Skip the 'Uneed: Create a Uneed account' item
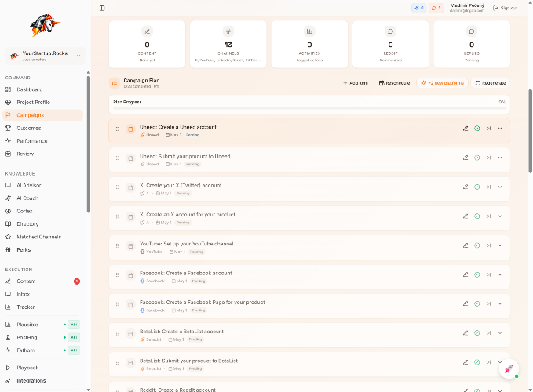This screenshot has width=533, height=392. [x=488, y=129]
